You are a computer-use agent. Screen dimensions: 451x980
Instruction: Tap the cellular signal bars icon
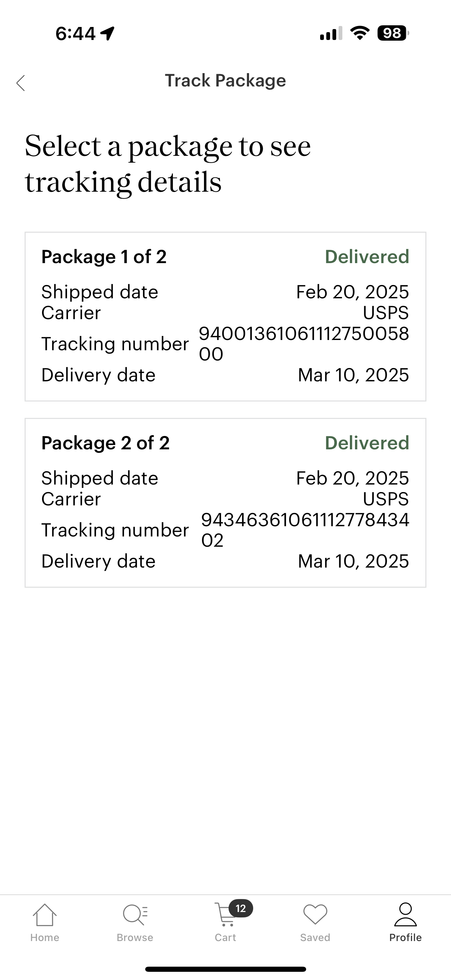(331, 33)
